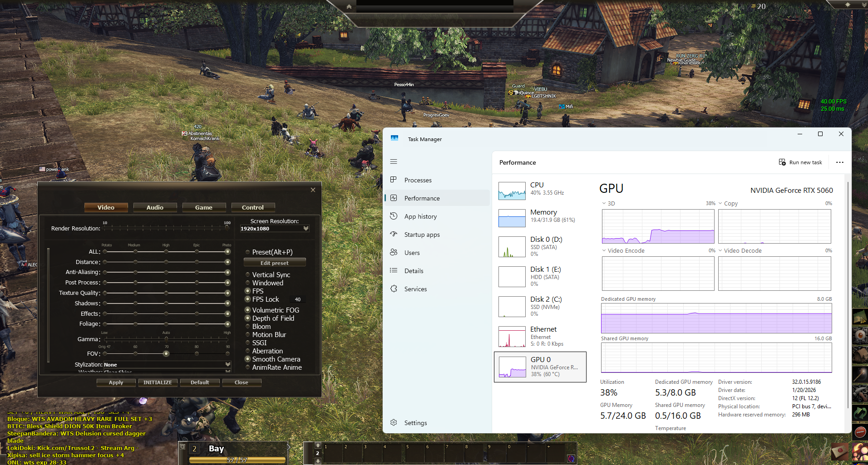The width and height of the screenshot is (868, 465).
Task: Click the Apply button
Action: click(x=116, y=382)
